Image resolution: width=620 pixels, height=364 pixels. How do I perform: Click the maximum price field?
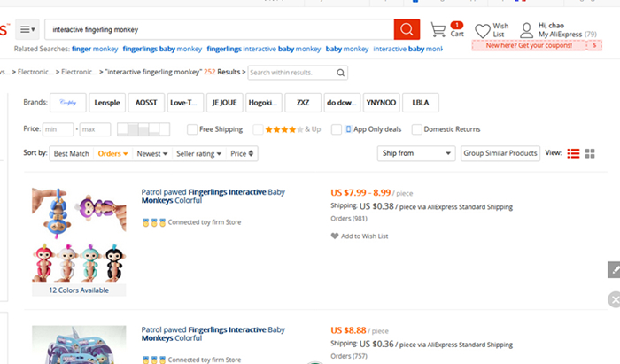(x=95, y=129)
